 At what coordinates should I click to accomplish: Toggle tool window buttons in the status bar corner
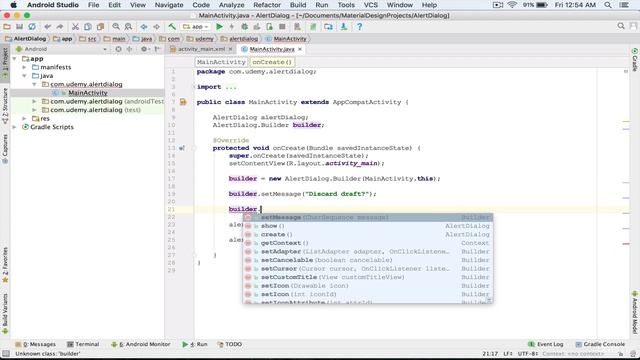tap(5, 353)
